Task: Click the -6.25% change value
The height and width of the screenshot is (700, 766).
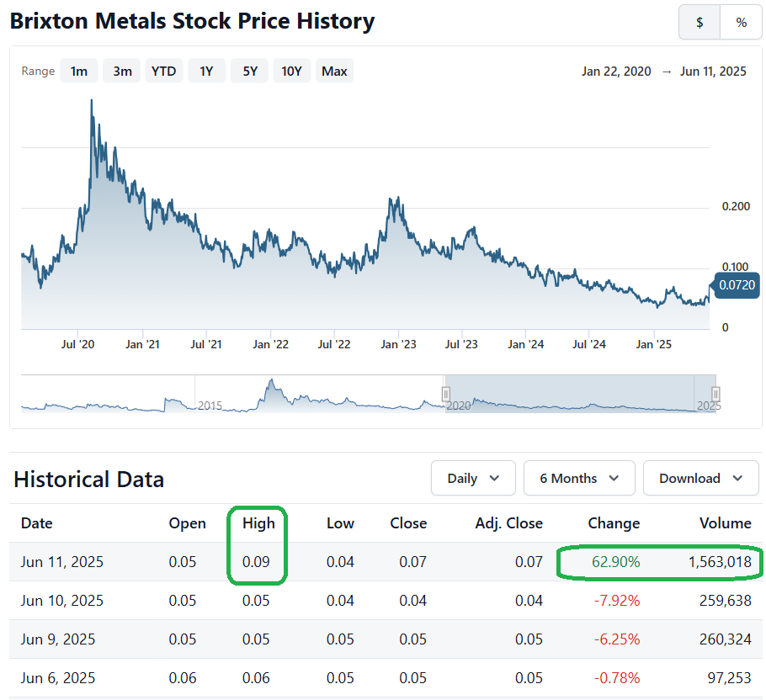Action: [617, 639]
